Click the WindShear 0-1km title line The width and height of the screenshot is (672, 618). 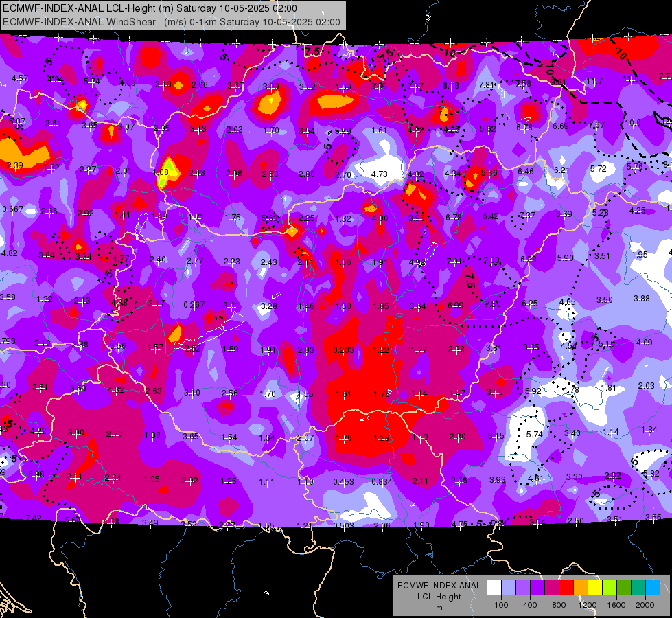[172, 22]
